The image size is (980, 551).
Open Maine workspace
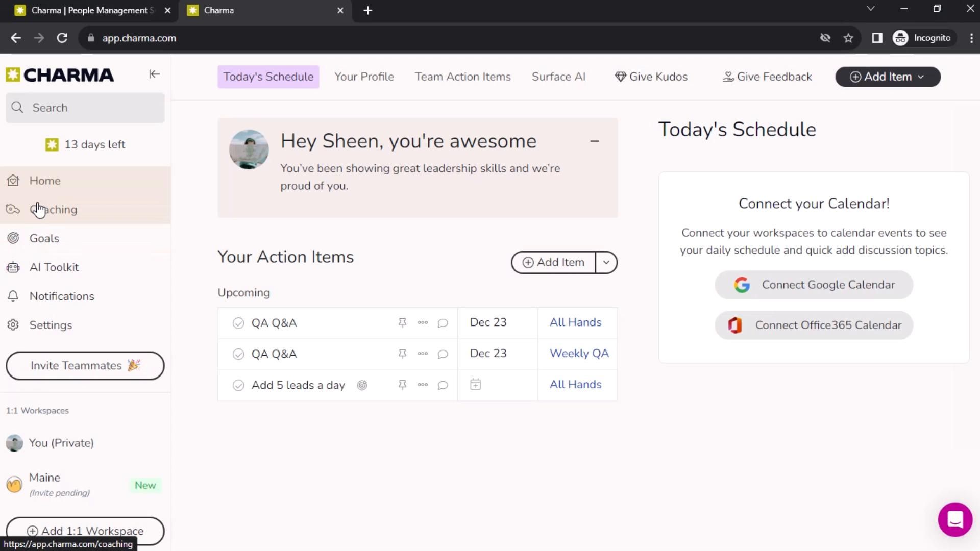[85, 484]
